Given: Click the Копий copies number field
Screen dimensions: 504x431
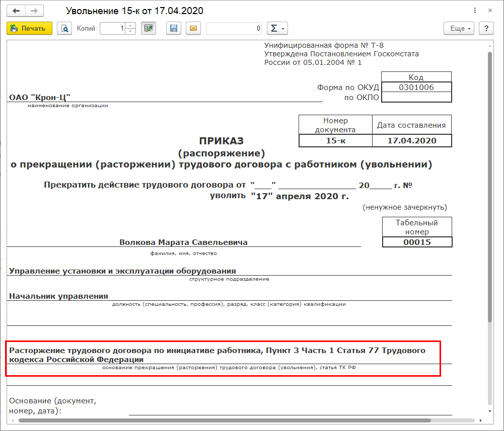Looking at the screenshot, I should coord(112,28).
